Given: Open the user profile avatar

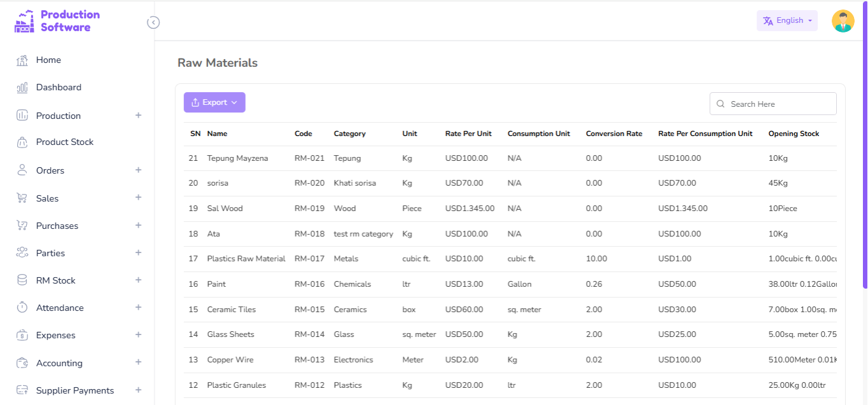Looking at the screenshot, I should coord(843,20).
